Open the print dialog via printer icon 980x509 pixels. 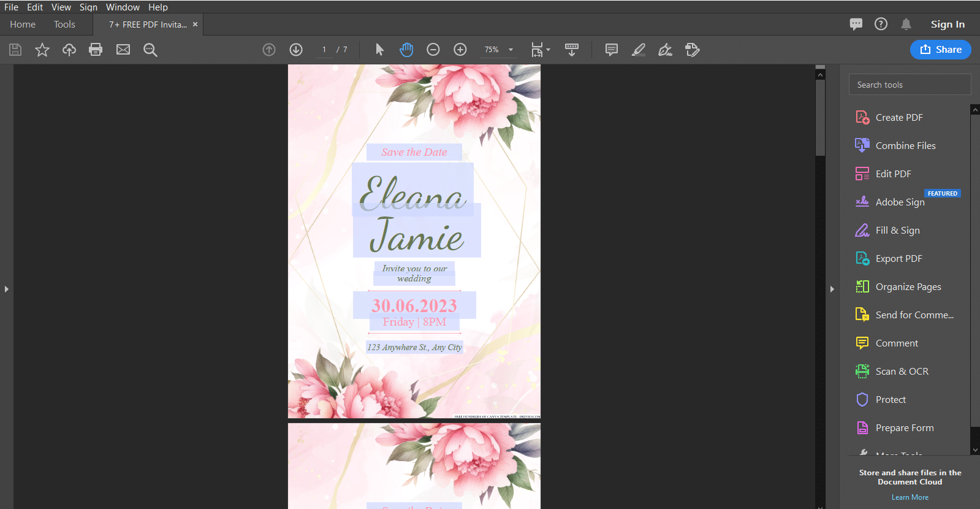96,50
